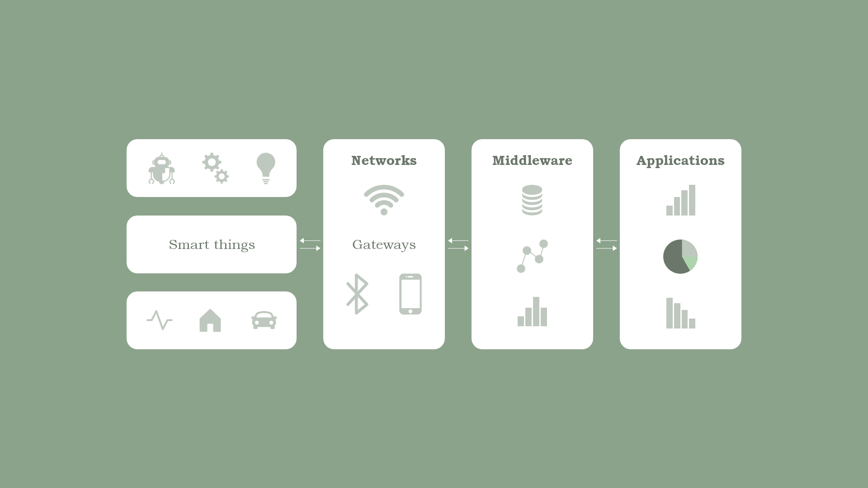Click the smart home icon in Smart things
The width and height of the screenshot is (868, 488).
[210, 320]
